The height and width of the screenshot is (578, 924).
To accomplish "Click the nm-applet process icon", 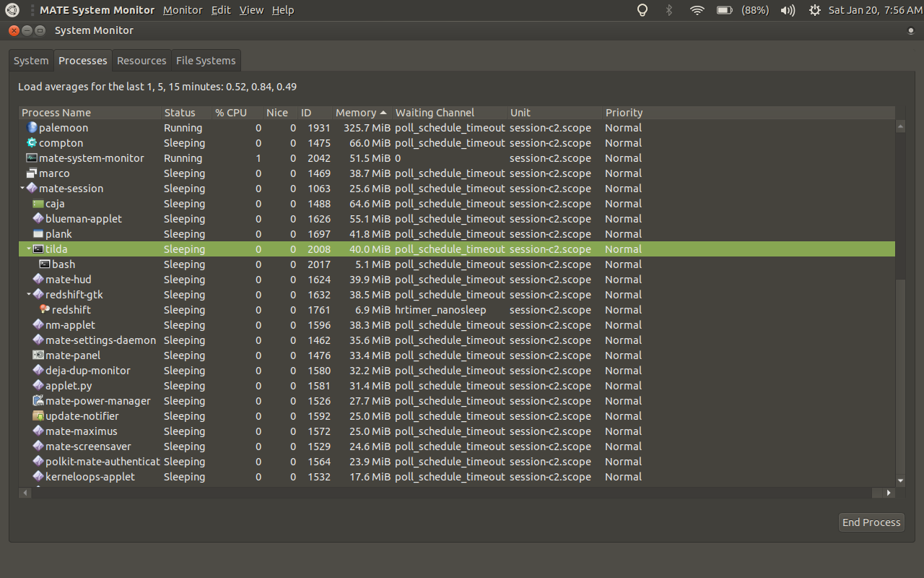I will pyautogui.click(x=38, y=325).
